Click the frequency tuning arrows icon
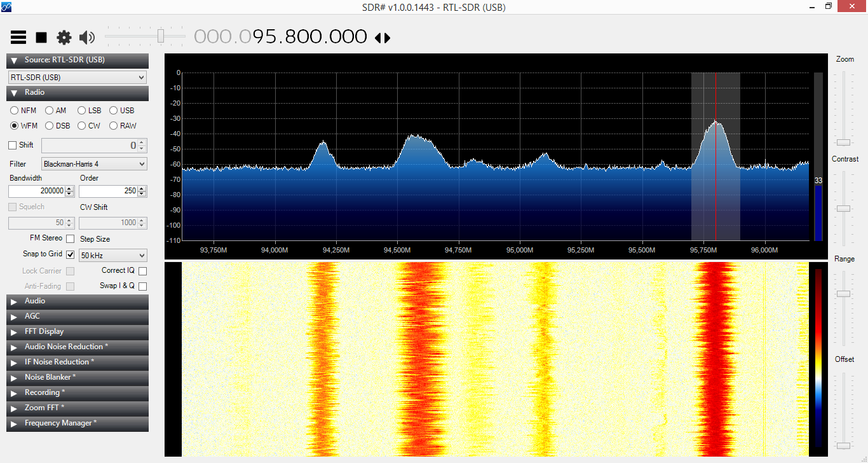 pyautogui.click(x=383, y=38)
